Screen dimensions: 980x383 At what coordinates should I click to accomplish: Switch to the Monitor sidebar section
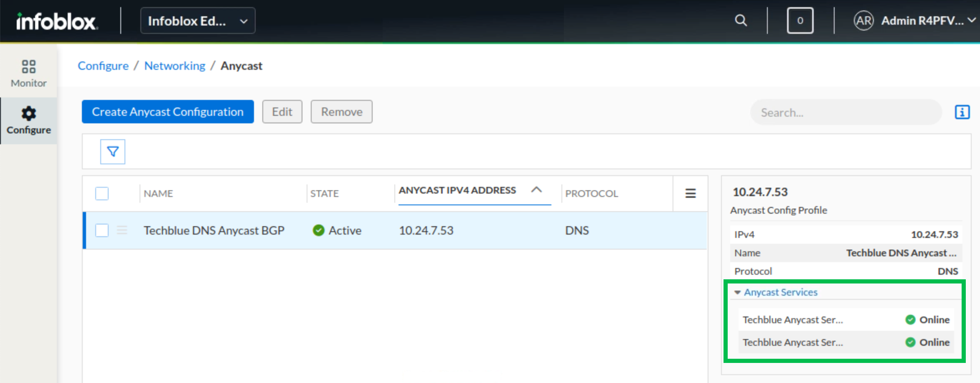coord(28,73)
